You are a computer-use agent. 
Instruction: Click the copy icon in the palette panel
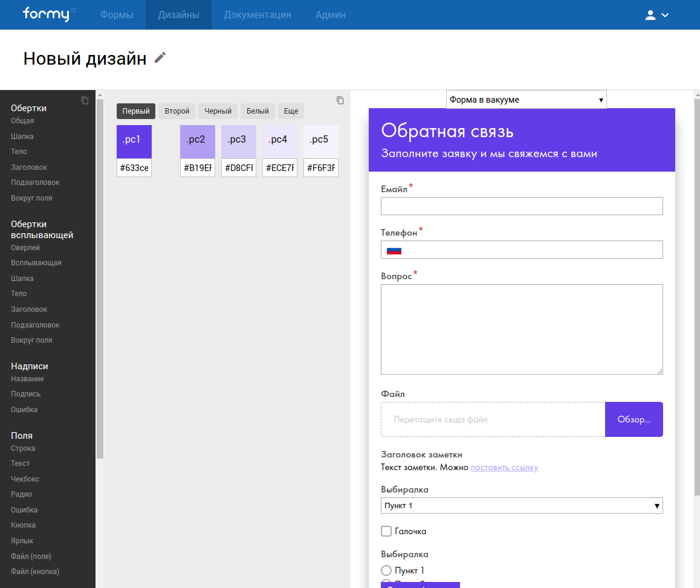click(x=340, y=100)
